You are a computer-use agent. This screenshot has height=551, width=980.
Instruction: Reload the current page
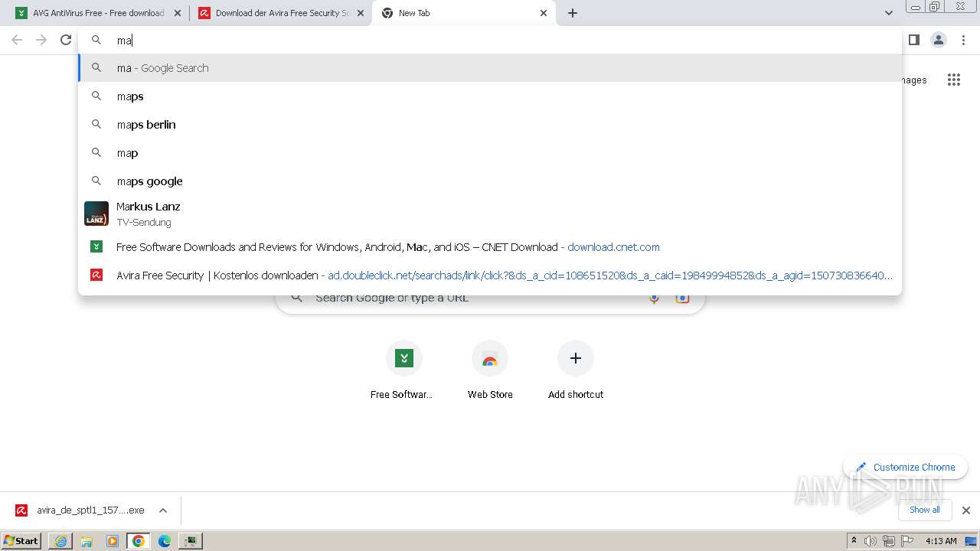tap(66, 40)
